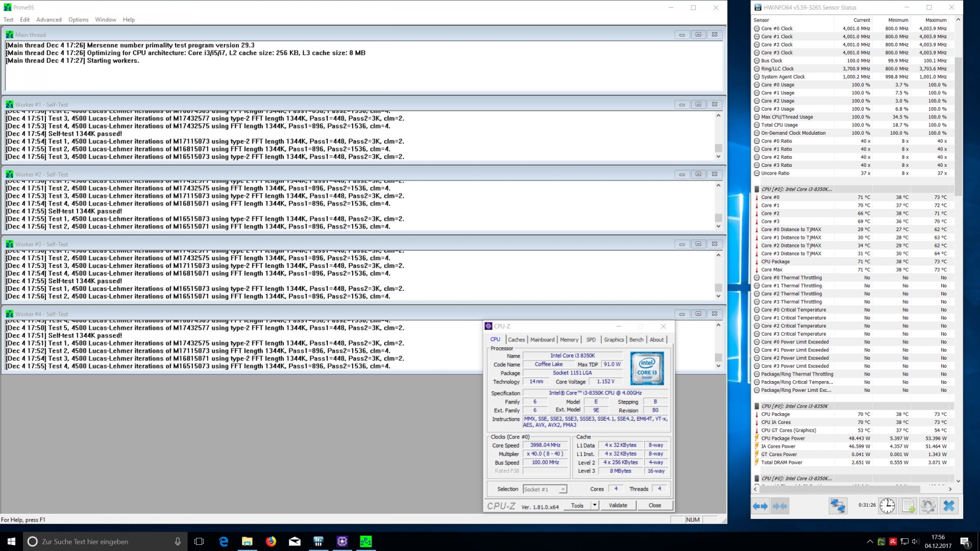Click the Close button in CPU-Z

pos(654,505)
